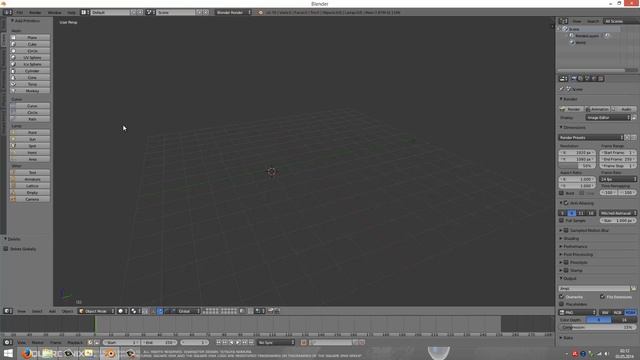Viewport: 640px width, 360px height.
Task: Click the Point lamp icon
Action: 13,132
